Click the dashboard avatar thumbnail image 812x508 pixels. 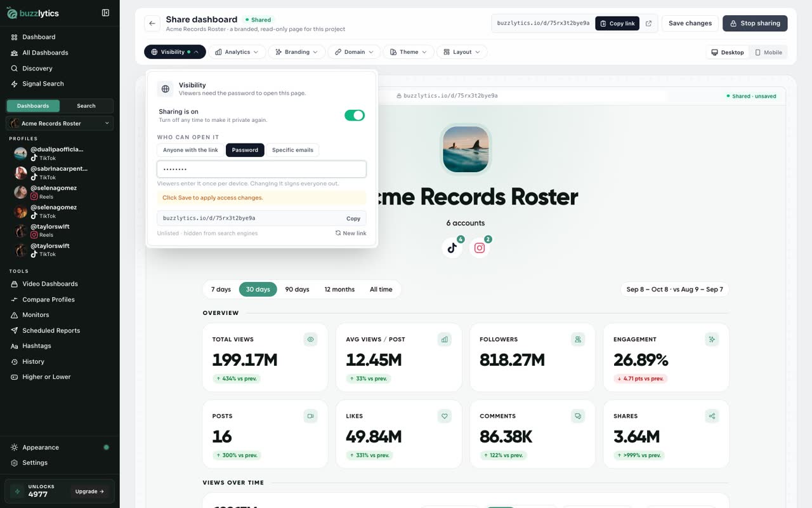coord(466,150)
